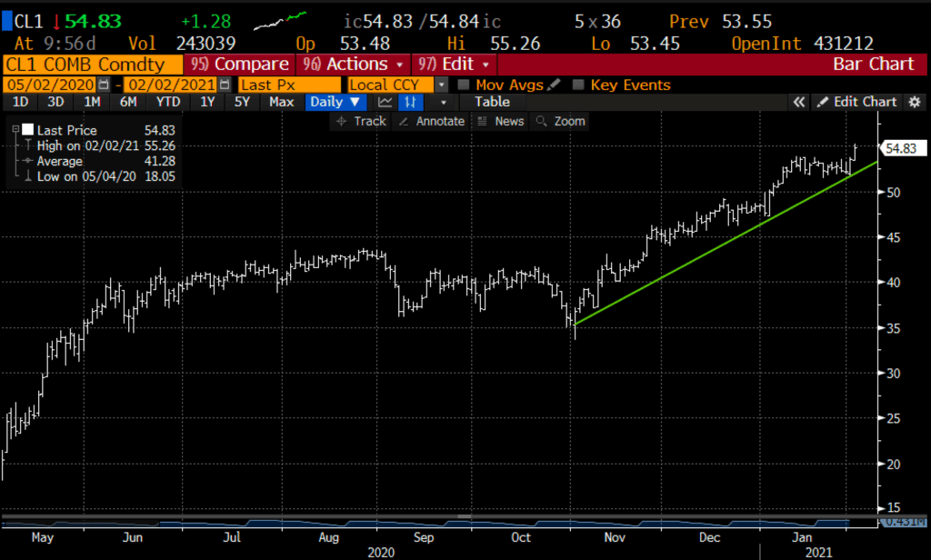The height and width of the screenshot is (560, 931).
Task: Open calendar picker for start date
Action: click(104, 85)
